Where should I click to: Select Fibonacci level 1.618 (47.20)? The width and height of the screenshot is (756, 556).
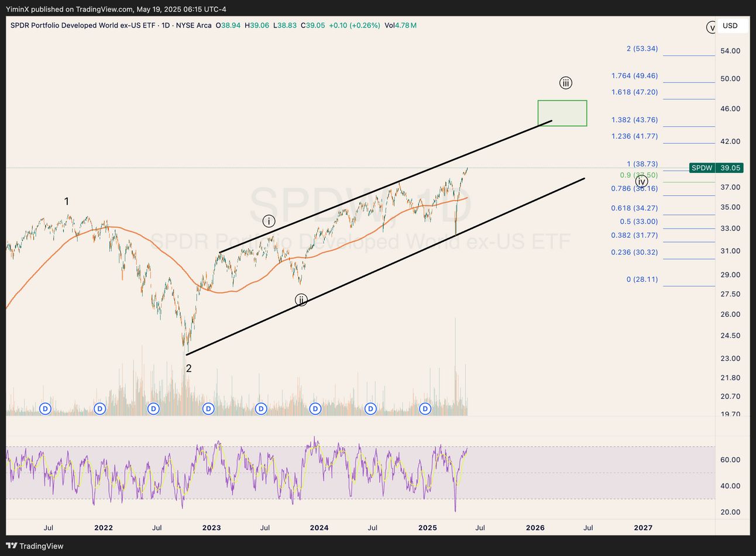(634, 92)
